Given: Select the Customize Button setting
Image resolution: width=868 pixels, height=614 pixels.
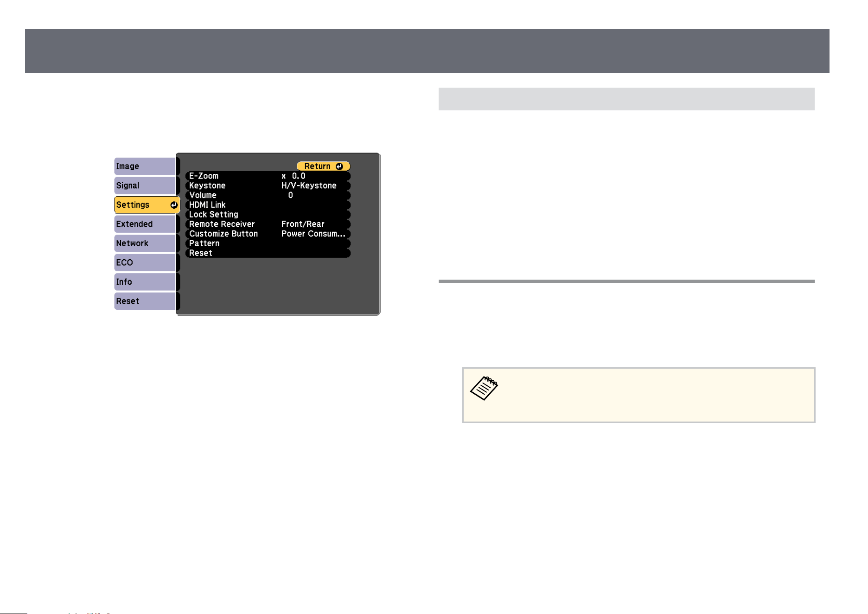Looking at the screenshot, I should click(268, 234).
